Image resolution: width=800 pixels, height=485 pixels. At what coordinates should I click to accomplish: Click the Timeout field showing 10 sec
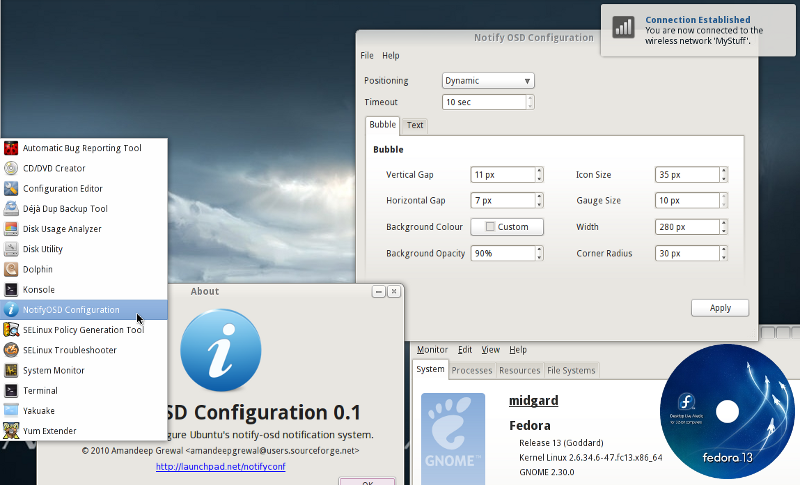484,102
